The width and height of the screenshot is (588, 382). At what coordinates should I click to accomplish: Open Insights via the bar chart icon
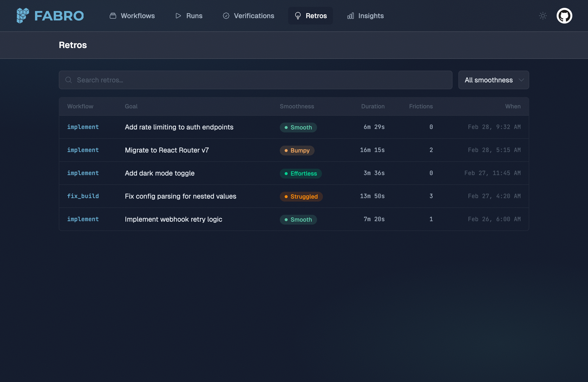pos(351,16)
